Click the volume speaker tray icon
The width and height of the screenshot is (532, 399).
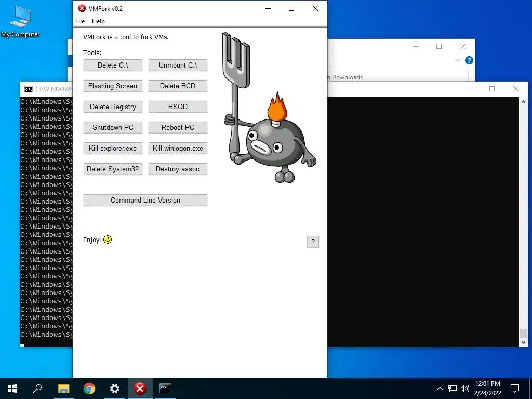point(465,389)
